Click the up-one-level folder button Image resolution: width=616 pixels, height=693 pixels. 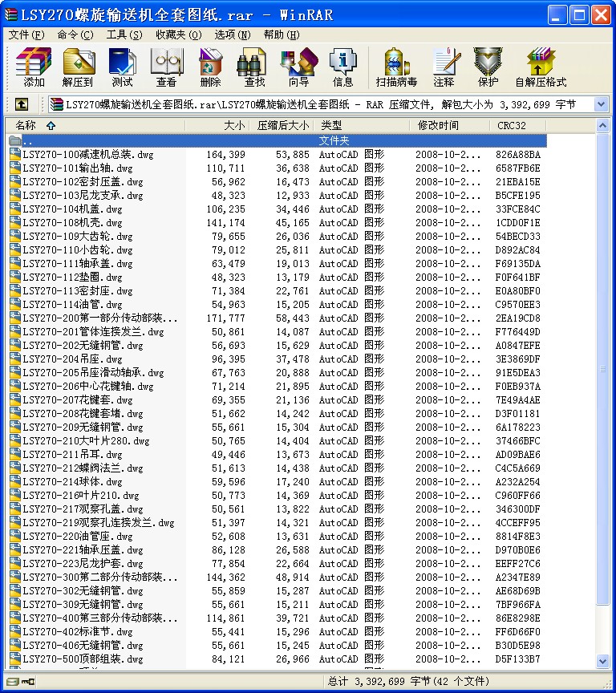[22, 104]
